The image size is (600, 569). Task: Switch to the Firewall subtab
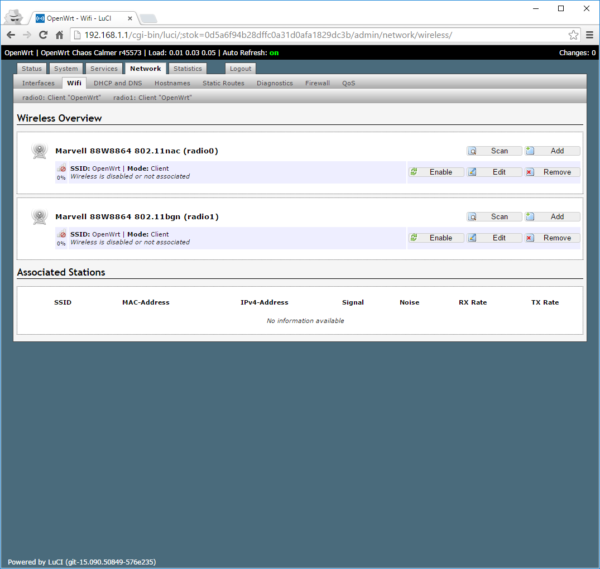(317, 83)
